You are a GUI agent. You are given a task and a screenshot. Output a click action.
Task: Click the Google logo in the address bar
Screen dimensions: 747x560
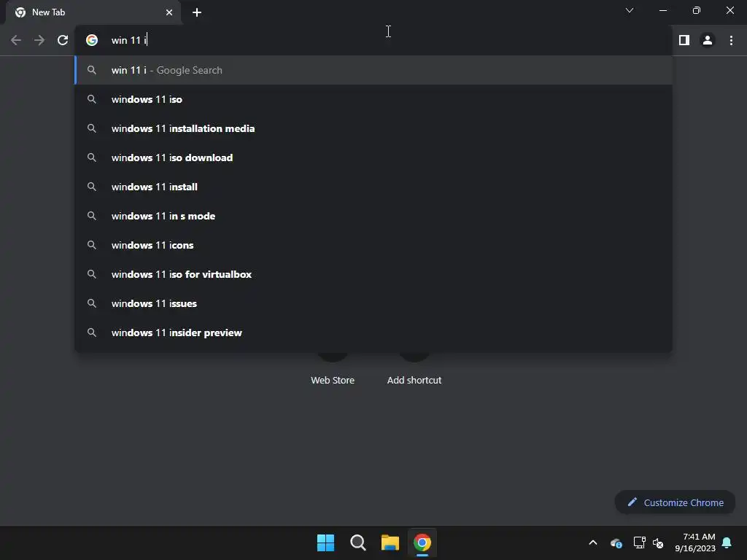click(x=92, y=41)
